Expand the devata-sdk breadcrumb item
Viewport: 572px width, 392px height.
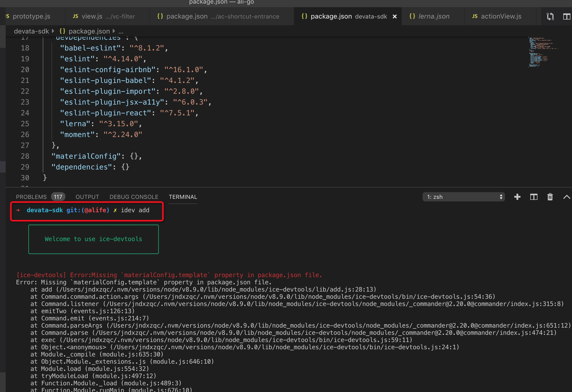pos(31,31)
